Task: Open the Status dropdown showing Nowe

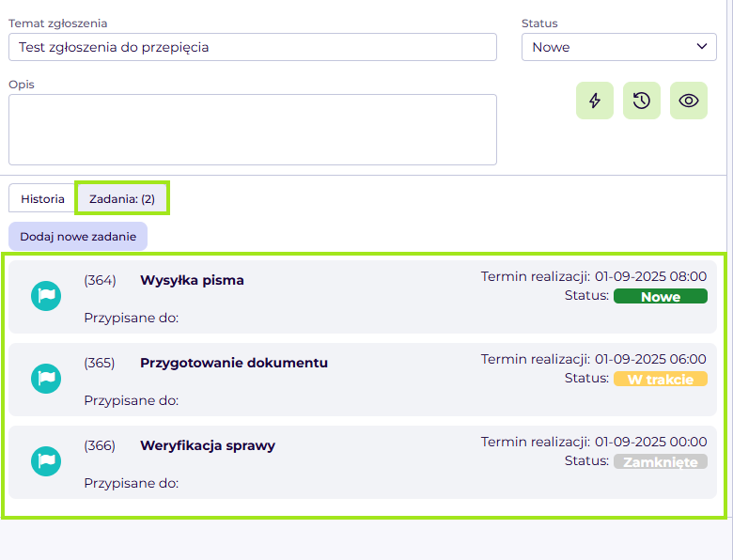Action: (619, 47)
